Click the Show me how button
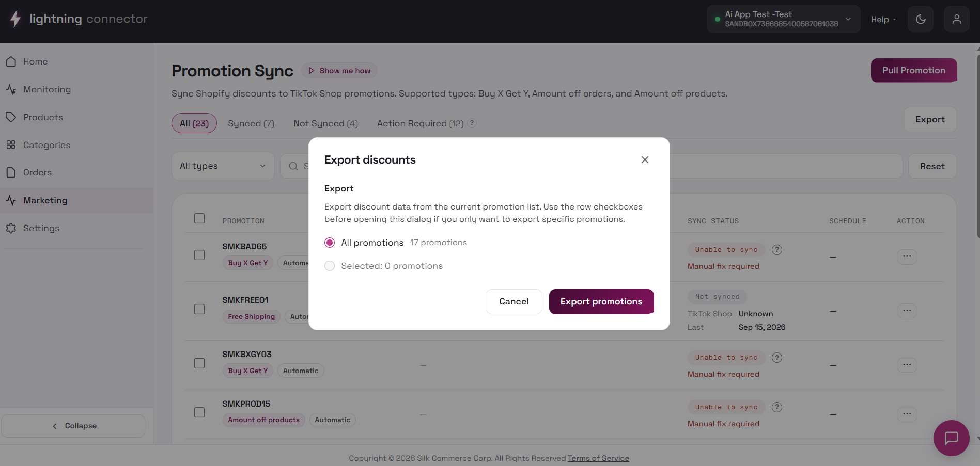Viewport: 980px width, 466px height. [x=339, y=71]
